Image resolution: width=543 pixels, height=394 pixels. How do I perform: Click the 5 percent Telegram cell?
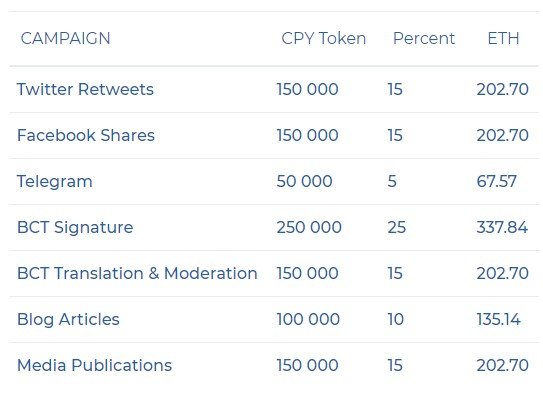[392, 181]
